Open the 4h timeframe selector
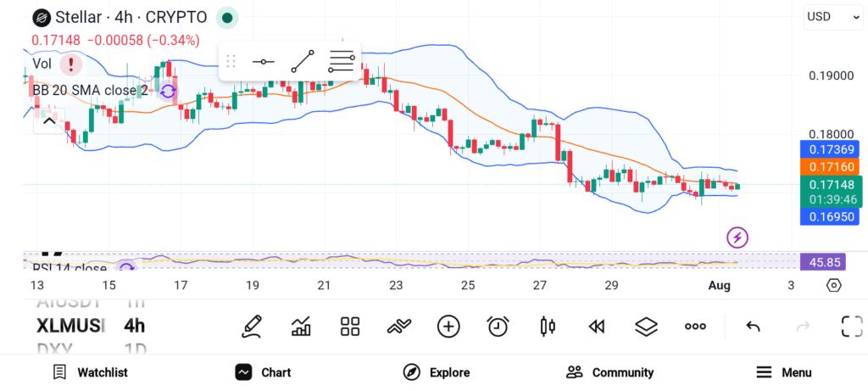This screenshot has height=391, width=868. click(135, 326)
